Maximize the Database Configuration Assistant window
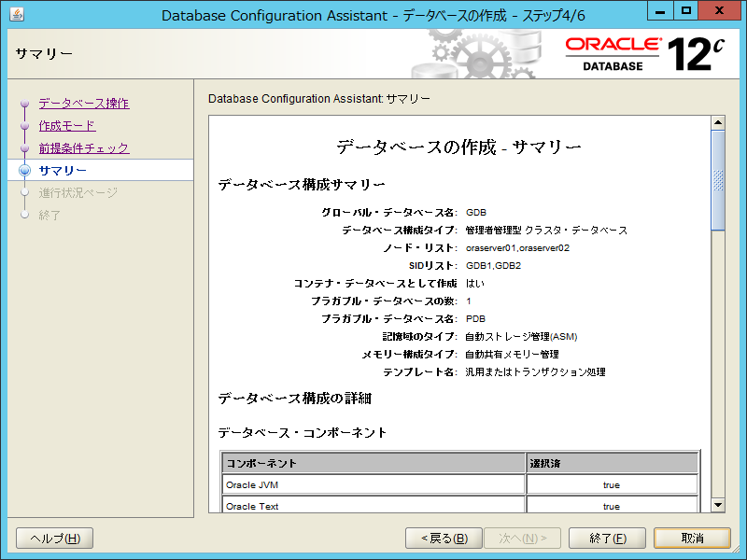 686,10
